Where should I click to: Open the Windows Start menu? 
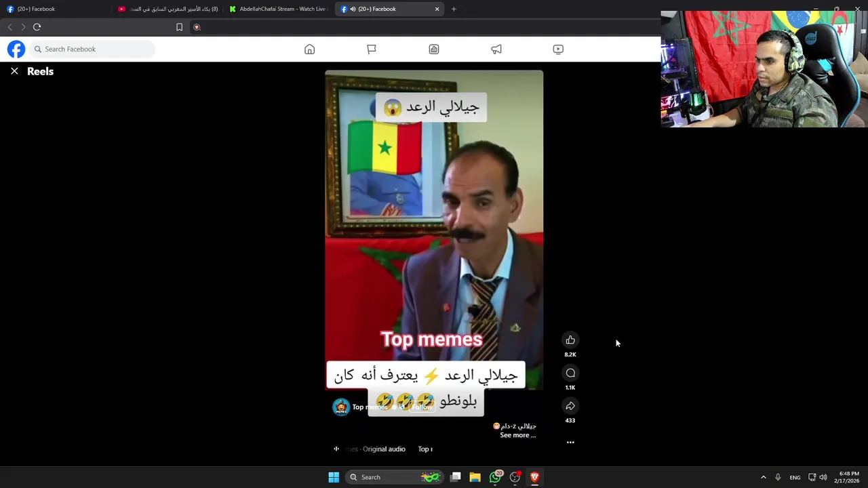pos(334,477)
